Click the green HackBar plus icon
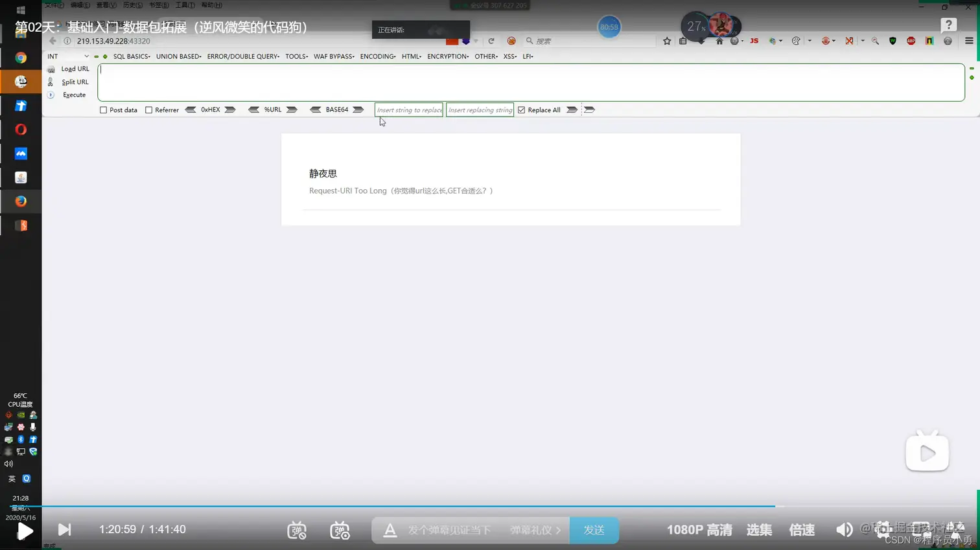 pyautogui.click(x=105, y=56)
